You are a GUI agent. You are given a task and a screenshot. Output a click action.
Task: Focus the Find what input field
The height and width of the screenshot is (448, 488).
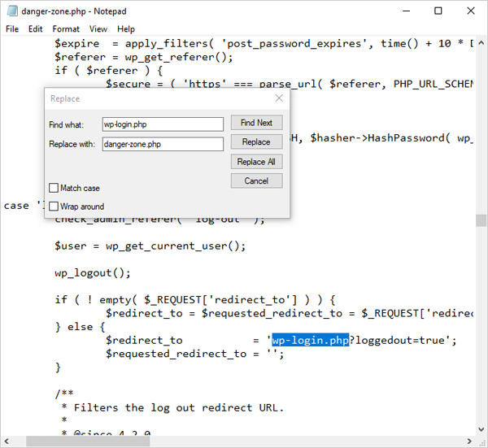pyautogui.click(x=163, y=124)
